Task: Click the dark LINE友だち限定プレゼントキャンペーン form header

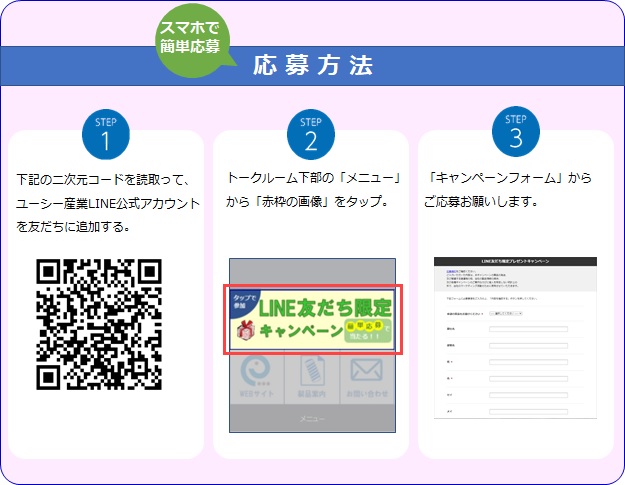Action: pos(515,261)
